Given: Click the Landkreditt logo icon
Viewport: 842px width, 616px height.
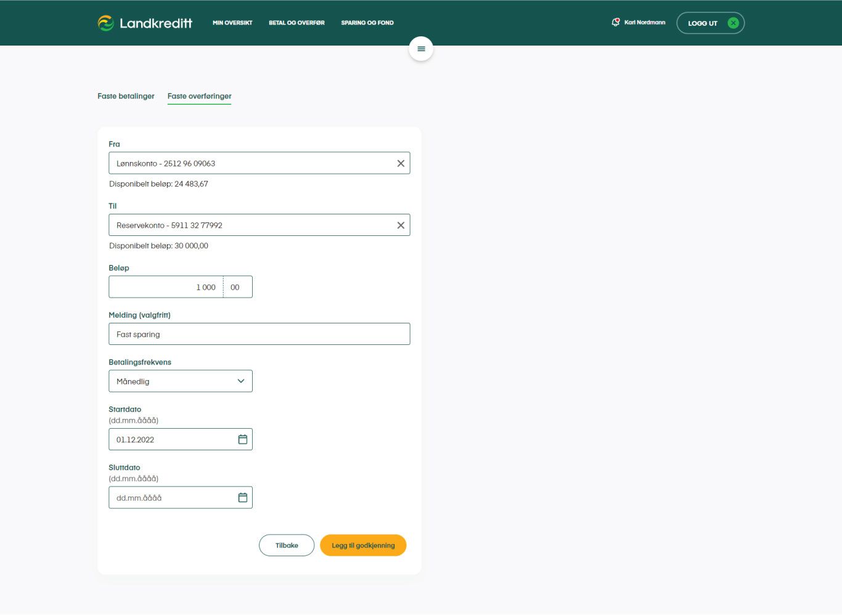Looking at the screenshot, I should pos(106,23).
